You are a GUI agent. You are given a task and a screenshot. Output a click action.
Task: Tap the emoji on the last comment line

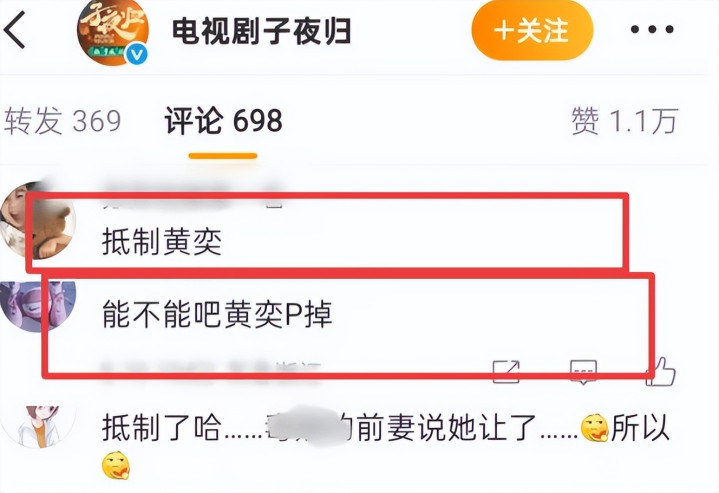tap(116, 465)
